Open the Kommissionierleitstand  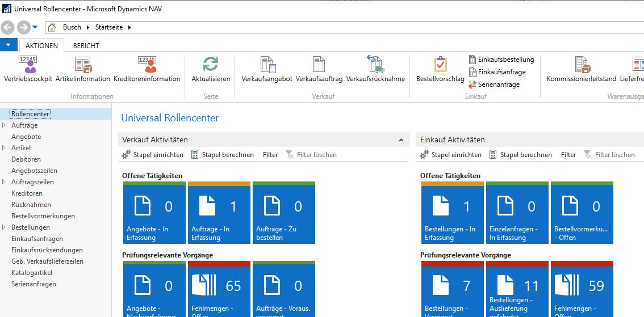click(x=582, y=70)
